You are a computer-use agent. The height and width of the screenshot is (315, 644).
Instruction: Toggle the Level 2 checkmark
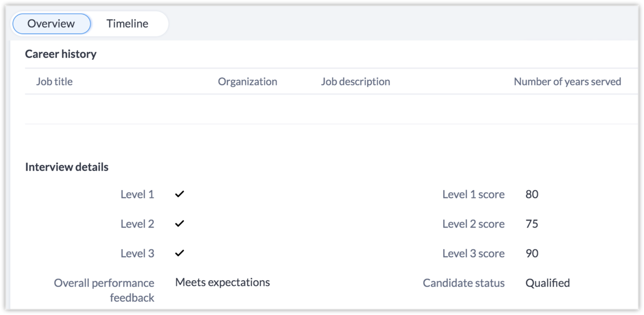click(179, 224)
